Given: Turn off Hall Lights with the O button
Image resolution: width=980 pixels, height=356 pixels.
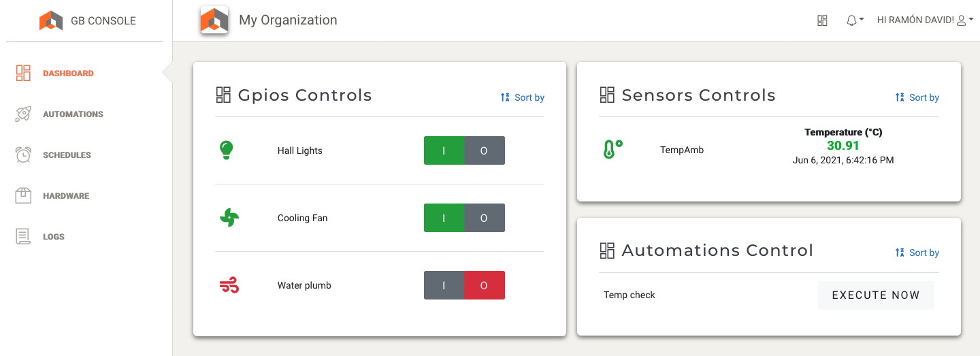Looking at the screenshot, I should click(x=484, y=150).
